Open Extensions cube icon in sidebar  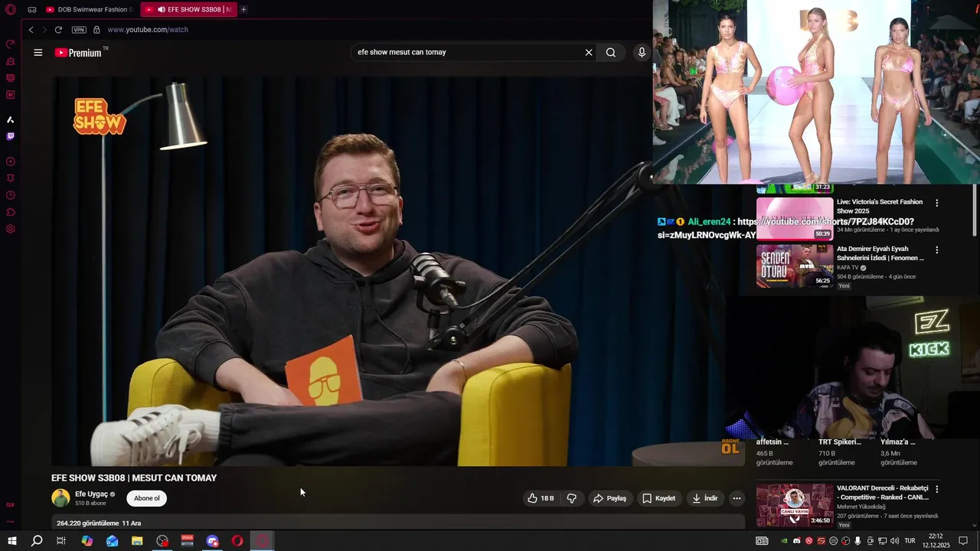pyautogui.click(x=11, y=212)
